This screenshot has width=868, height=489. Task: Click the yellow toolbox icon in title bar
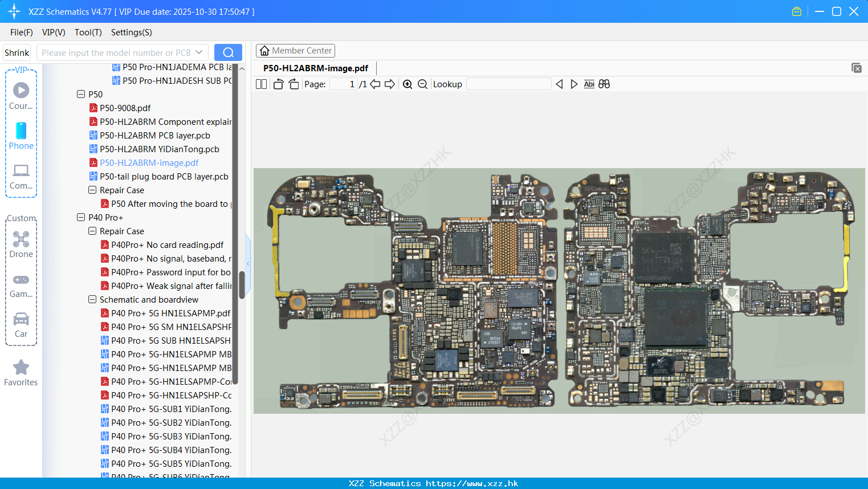coord(797,11)
